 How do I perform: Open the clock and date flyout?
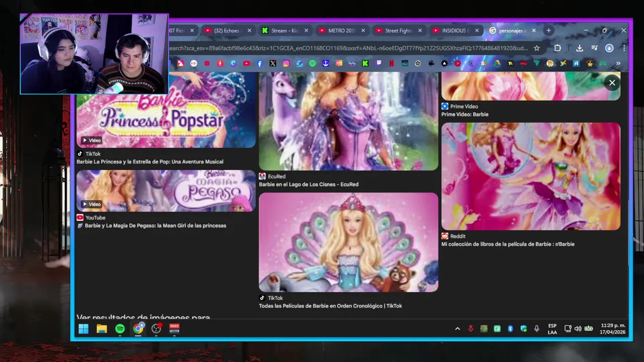[x=612, y=329]
